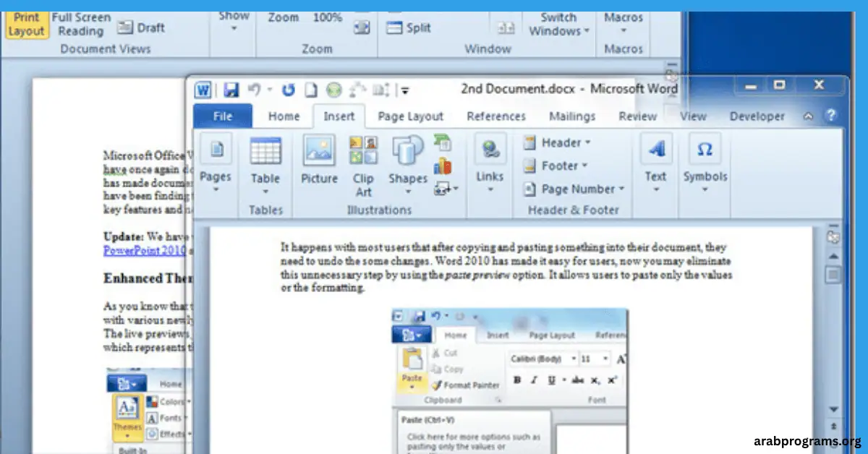Switch to the Page Layout tab
Viewport: 868px width, 454px height.
[x=410, y=116]
